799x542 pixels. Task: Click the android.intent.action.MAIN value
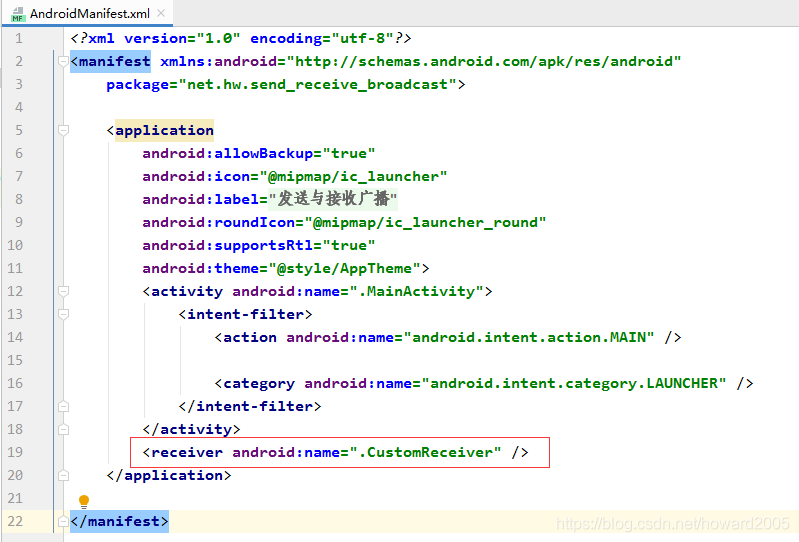(x=529, y=337)
